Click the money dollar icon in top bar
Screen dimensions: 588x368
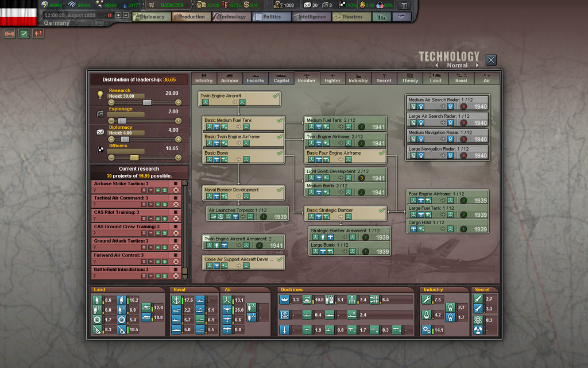click(x=246, y=5)
